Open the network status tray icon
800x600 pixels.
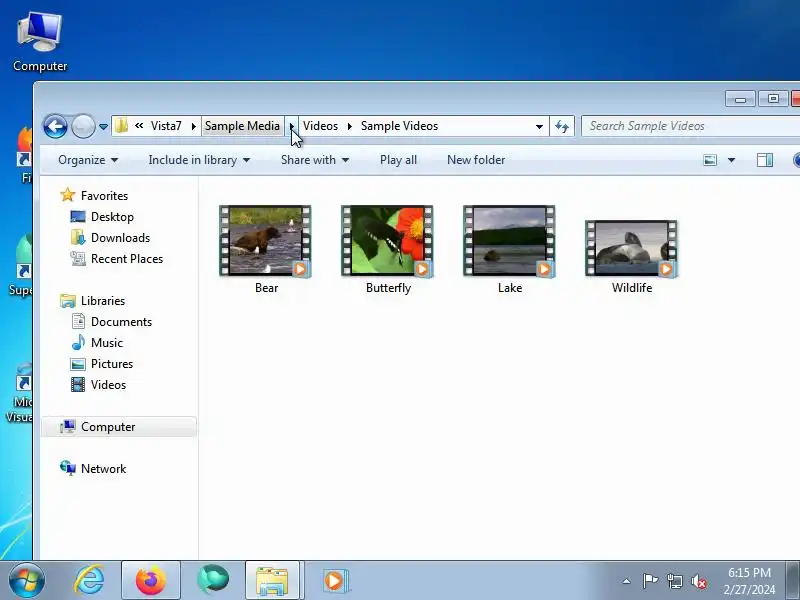tap(674, 581)
